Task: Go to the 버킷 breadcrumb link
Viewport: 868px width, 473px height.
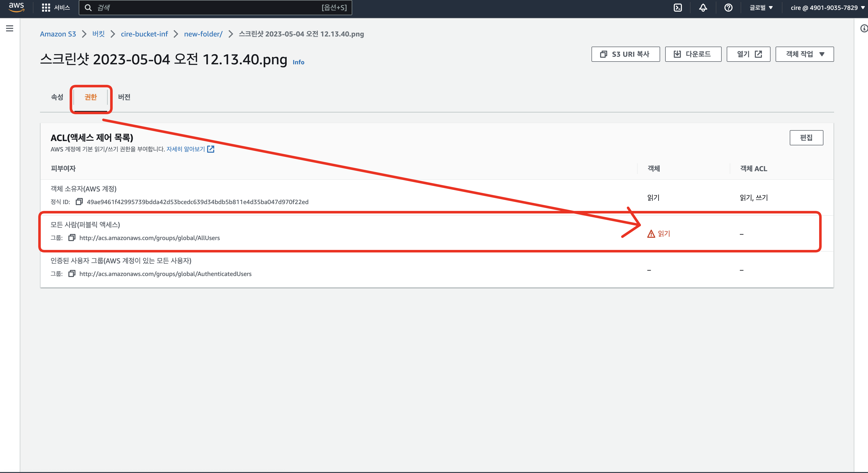Action: [98, 34]
